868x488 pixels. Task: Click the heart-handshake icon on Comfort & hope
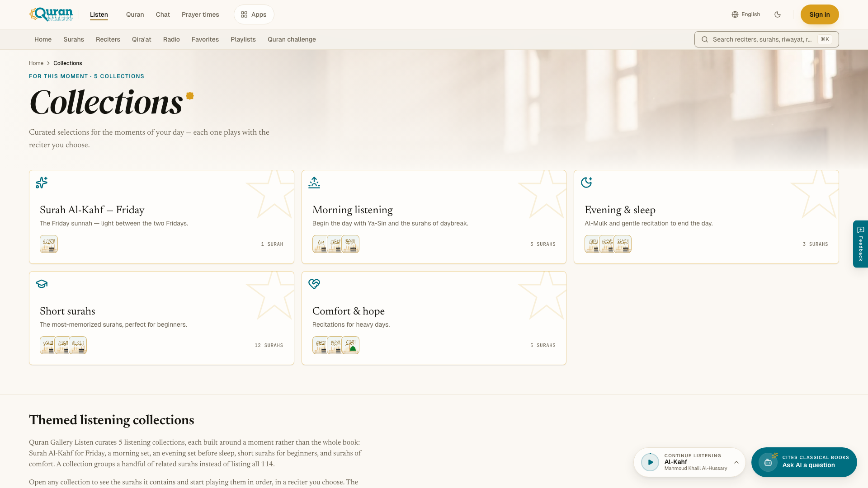click(x=314, y=284)
